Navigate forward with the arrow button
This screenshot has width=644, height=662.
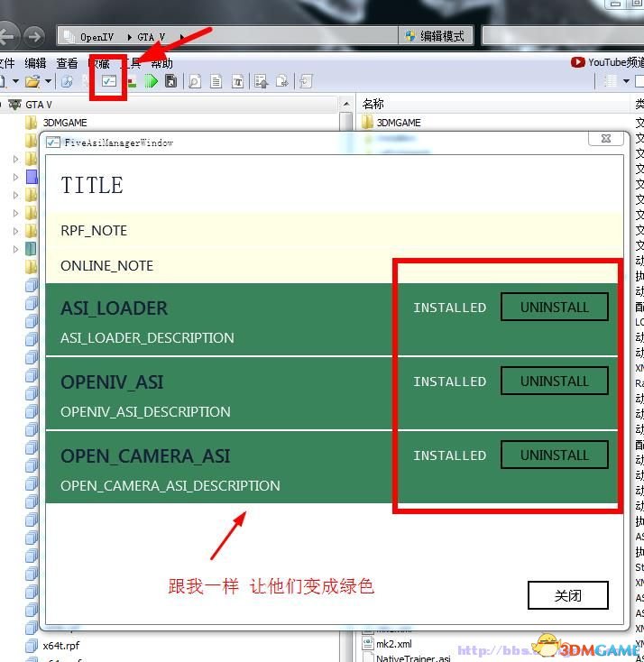34,37
